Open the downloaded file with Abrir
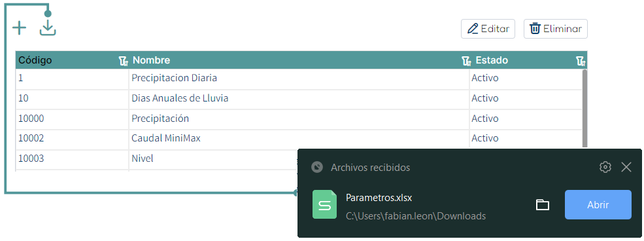Image resolution: width=644 pixels, height=241 pixels. pos(598,204)
